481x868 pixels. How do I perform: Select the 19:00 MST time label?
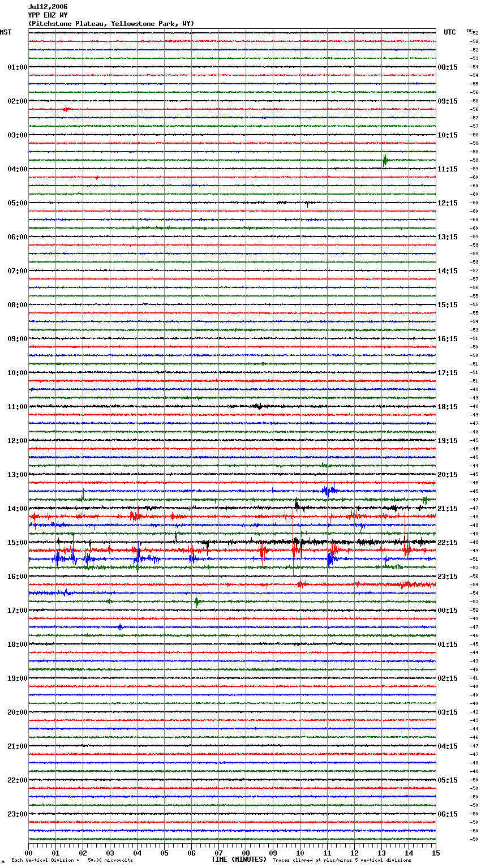coord(18,678)
